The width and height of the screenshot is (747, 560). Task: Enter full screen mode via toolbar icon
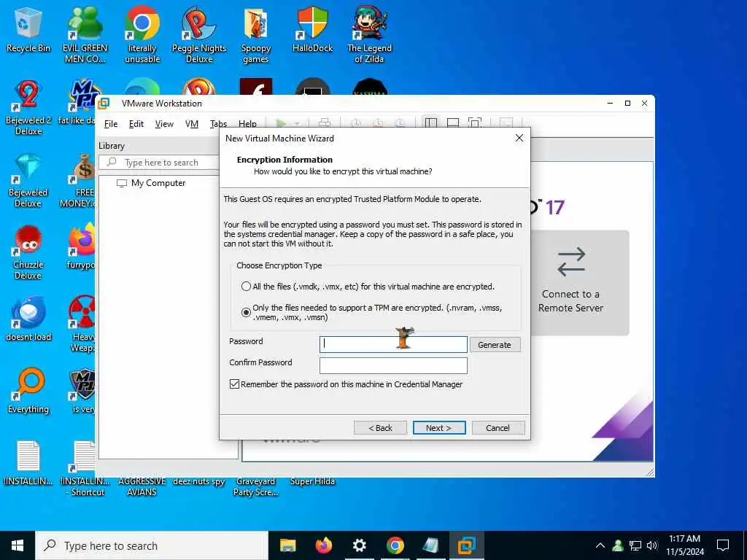coord(474,122)
